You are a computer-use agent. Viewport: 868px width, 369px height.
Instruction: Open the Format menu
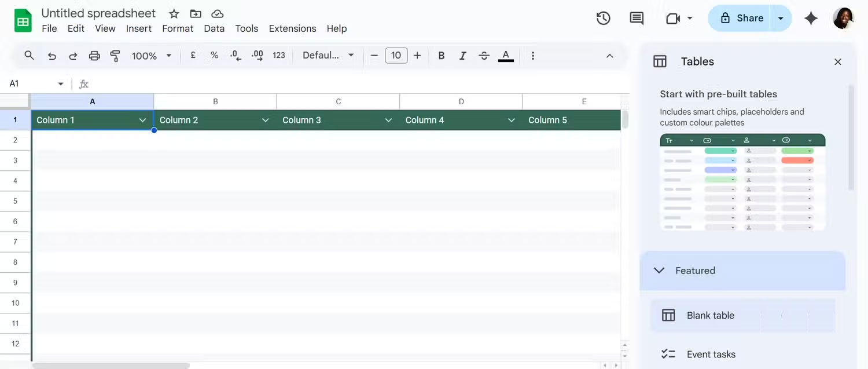(x=177, y=28)
